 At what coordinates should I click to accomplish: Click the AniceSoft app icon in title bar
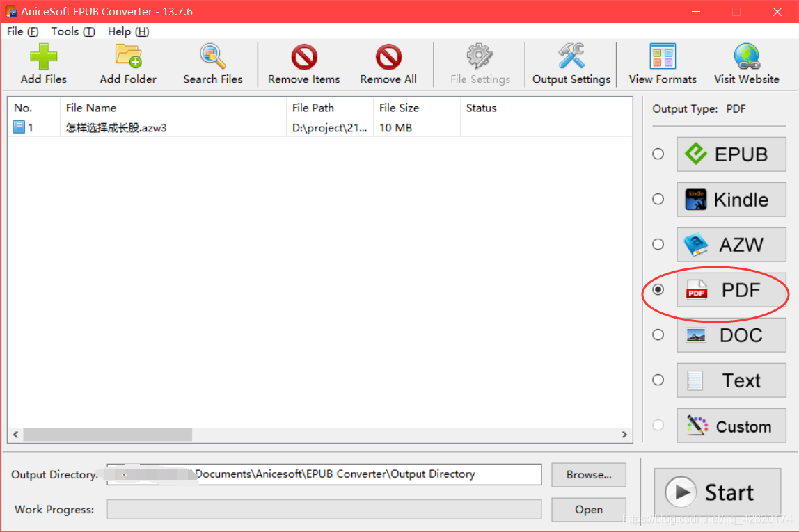tap(10, 10)
